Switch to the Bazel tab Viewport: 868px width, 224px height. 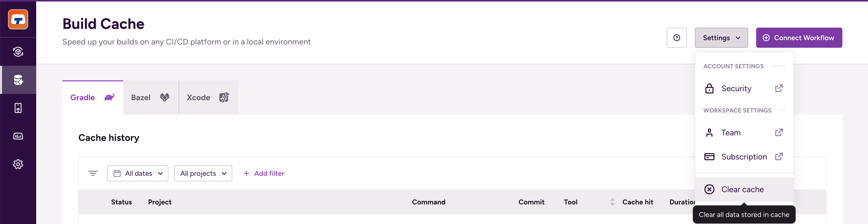click(150, 98)
